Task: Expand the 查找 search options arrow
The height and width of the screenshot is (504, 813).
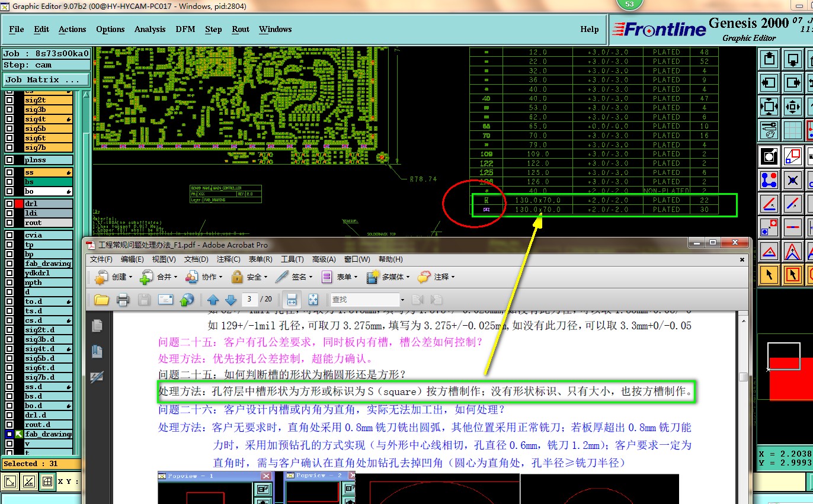Action: 402,300
